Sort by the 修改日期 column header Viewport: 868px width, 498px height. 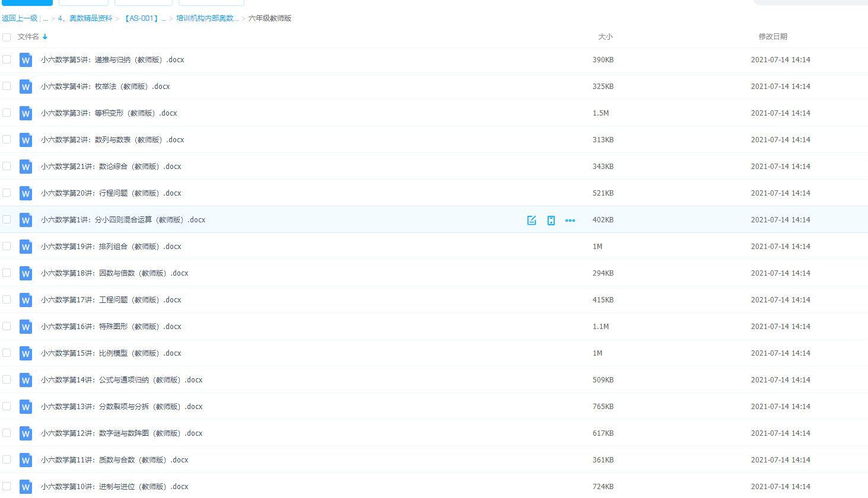coord(772,37)
